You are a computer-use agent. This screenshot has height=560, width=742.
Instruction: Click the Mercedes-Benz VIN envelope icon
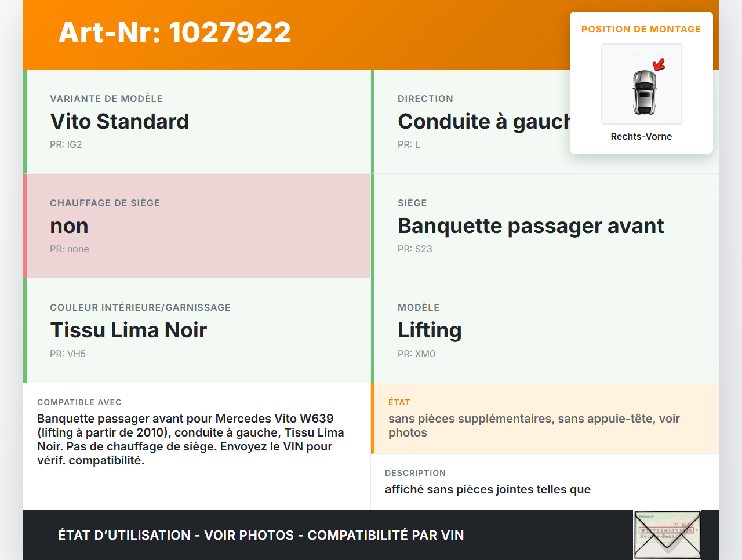667,534
